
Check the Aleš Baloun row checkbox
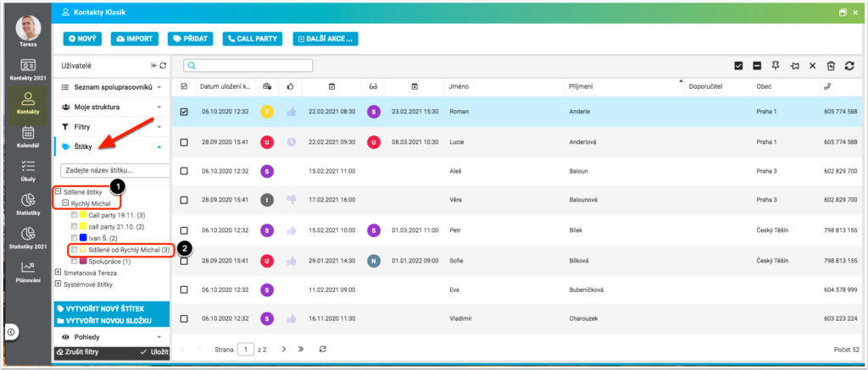(184, 171)
